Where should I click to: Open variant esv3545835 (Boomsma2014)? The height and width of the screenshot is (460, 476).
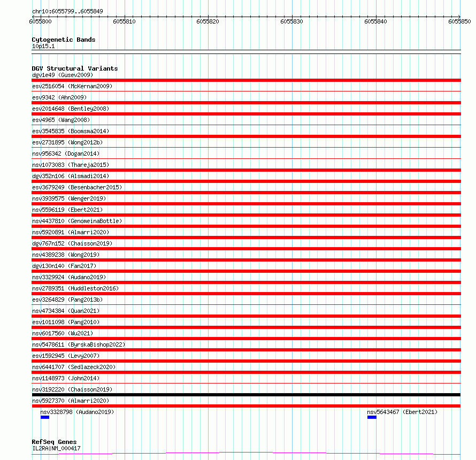71,131
